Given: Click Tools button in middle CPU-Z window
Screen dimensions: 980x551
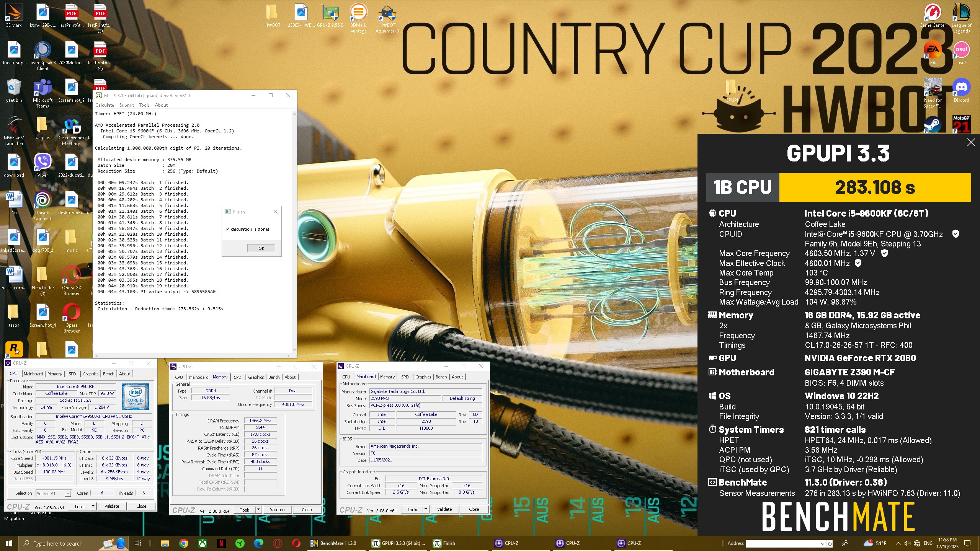Looking at the screenshot, I should click(245, 509).
